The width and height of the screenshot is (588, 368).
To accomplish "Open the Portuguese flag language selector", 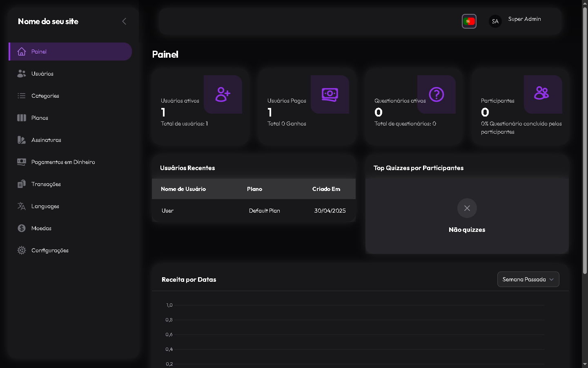I will point(469,21).
